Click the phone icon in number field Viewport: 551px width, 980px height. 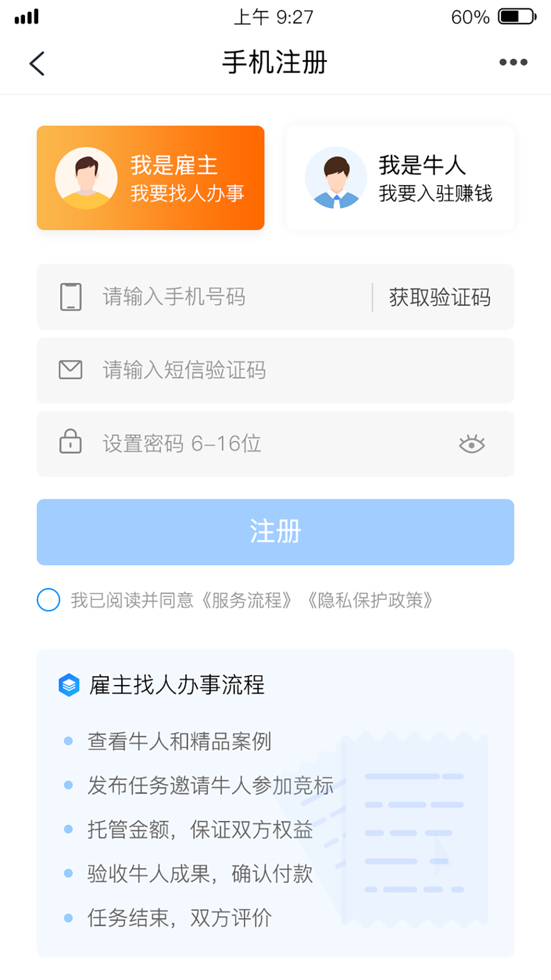[x=70, y=297]
